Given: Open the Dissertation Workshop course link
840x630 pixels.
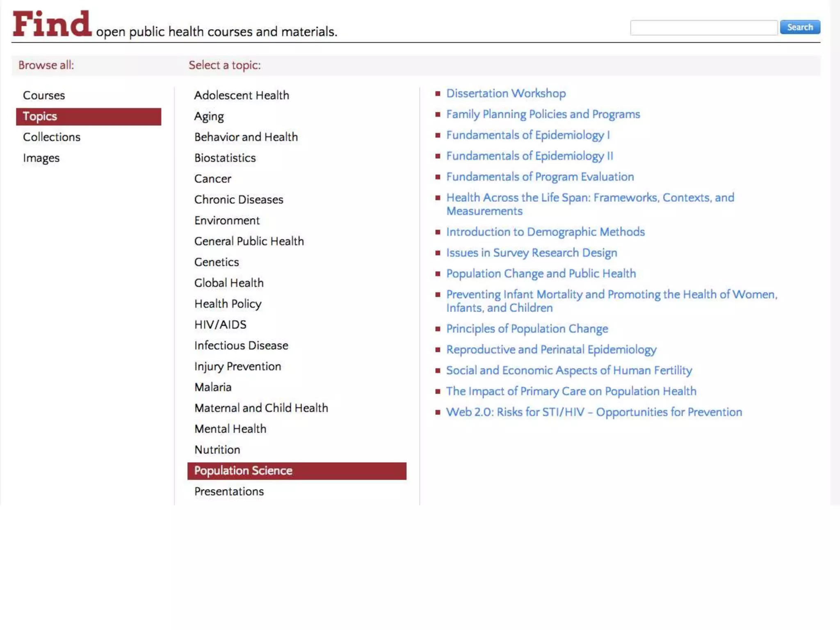Looking at the screenshot, I should 506,94.
